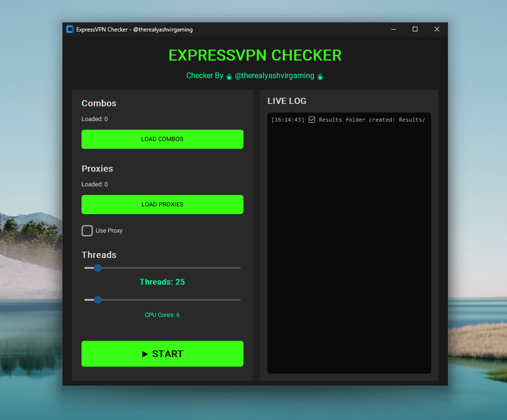Click the 'Loaded: 0' text under Proxies
The image size is (507, 420).
click(x=95, y=184)
